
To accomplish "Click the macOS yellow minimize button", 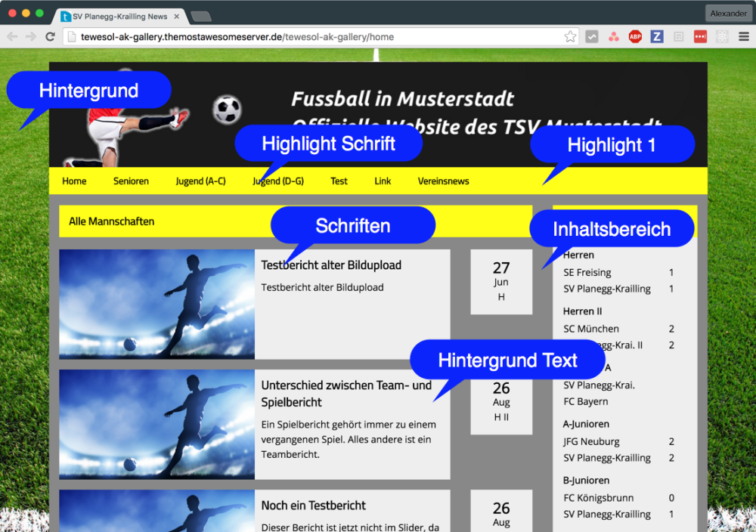I will (26, 14).
